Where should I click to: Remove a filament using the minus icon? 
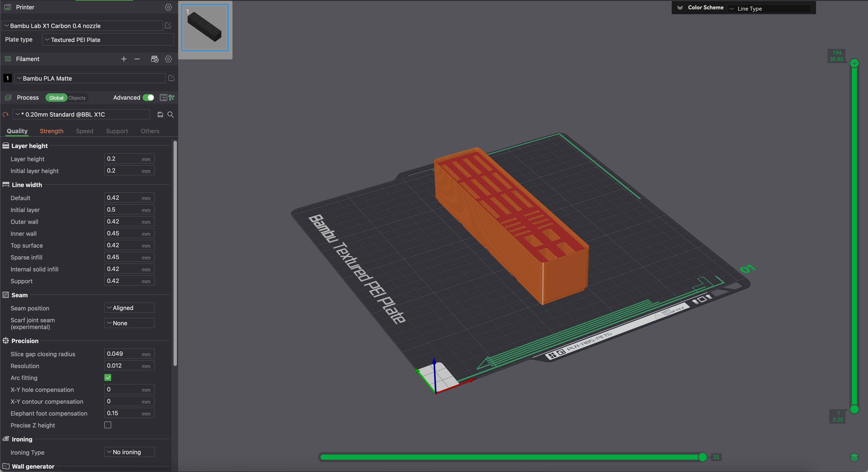coord(137,59)
